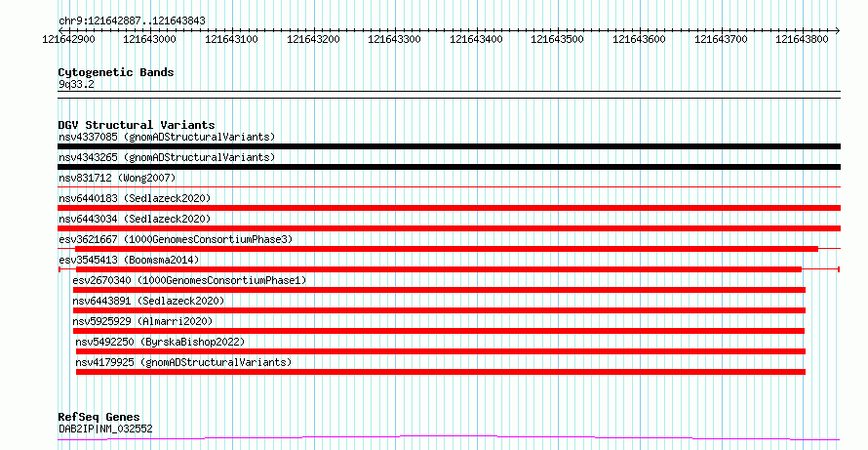Viewport: 868px width, 450px height.
Task: Click the red bar under nsv4179925
Action: pyautogui.click(x=441, y=372)
